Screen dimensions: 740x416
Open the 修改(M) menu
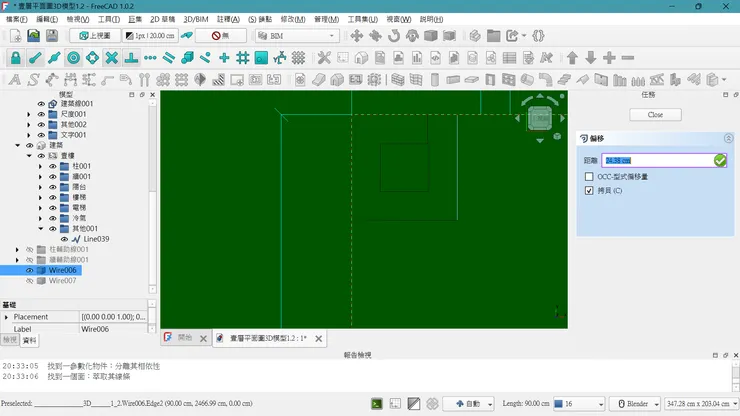click(293, 19)
